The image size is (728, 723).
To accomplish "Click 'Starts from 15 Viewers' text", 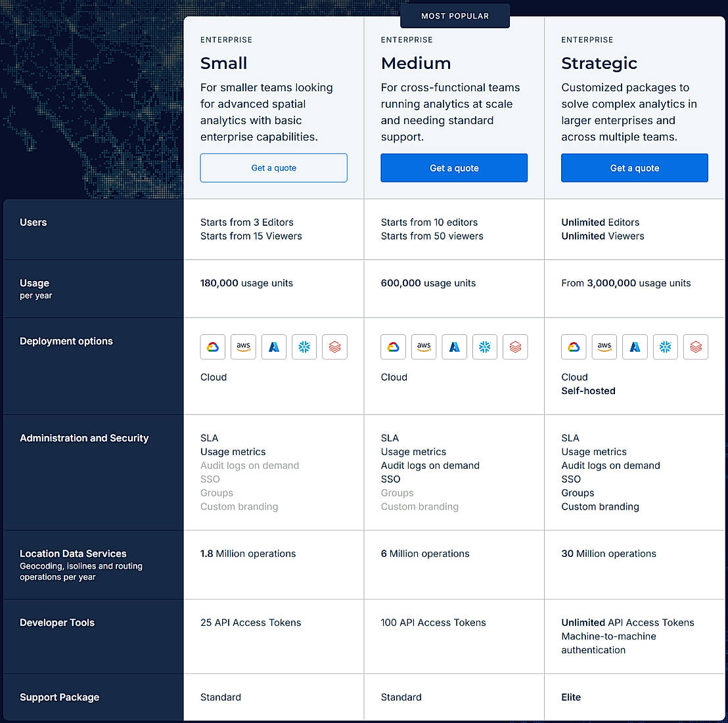I will pos(251,236).
